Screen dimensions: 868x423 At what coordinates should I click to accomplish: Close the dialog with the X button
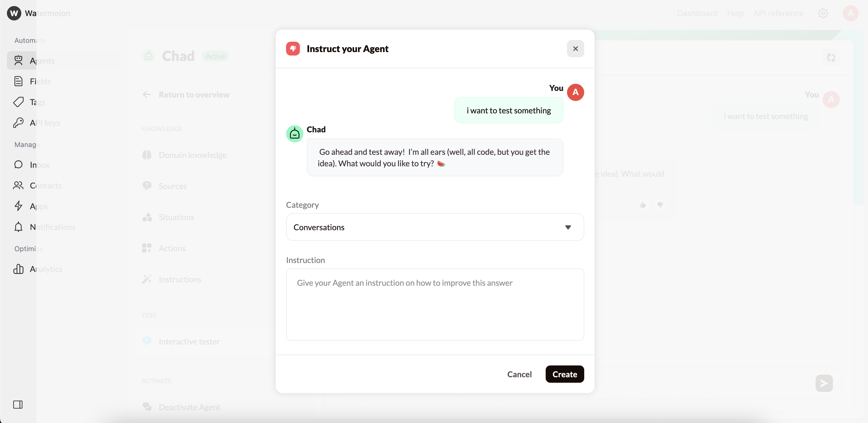pos(575,49)
